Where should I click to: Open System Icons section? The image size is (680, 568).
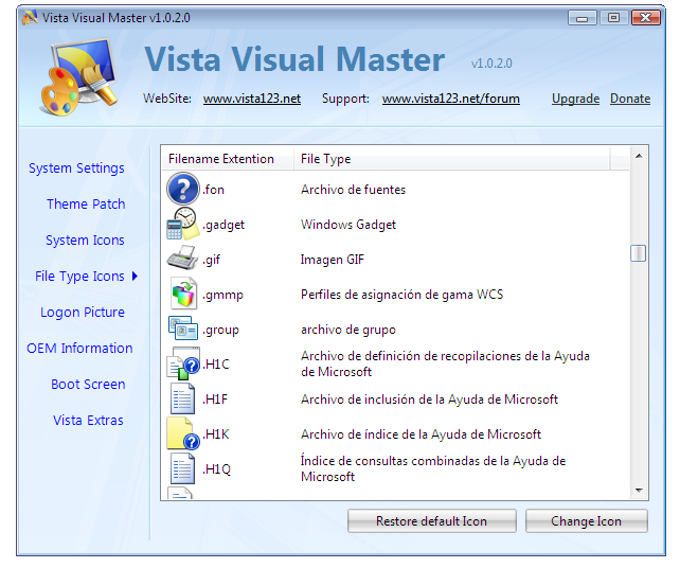click(x=85, y=240)
